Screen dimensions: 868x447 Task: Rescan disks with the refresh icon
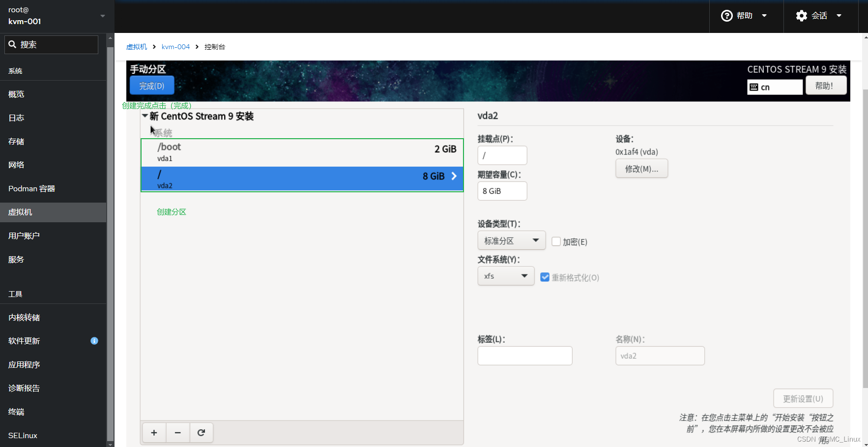tap(201, 433)
